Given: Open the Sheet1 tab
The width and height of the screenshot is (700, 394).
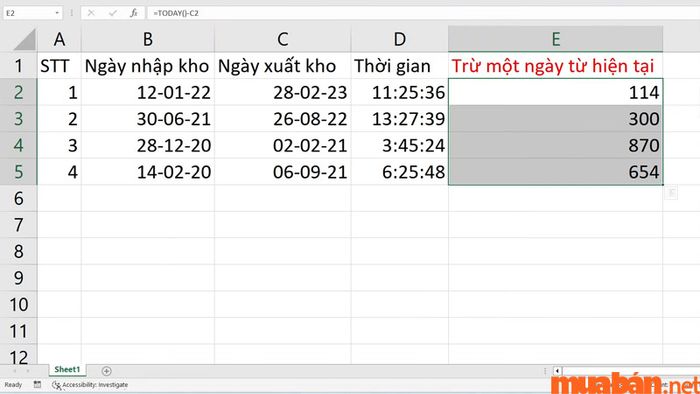Looking at the screenshot, I should (67, 369).
